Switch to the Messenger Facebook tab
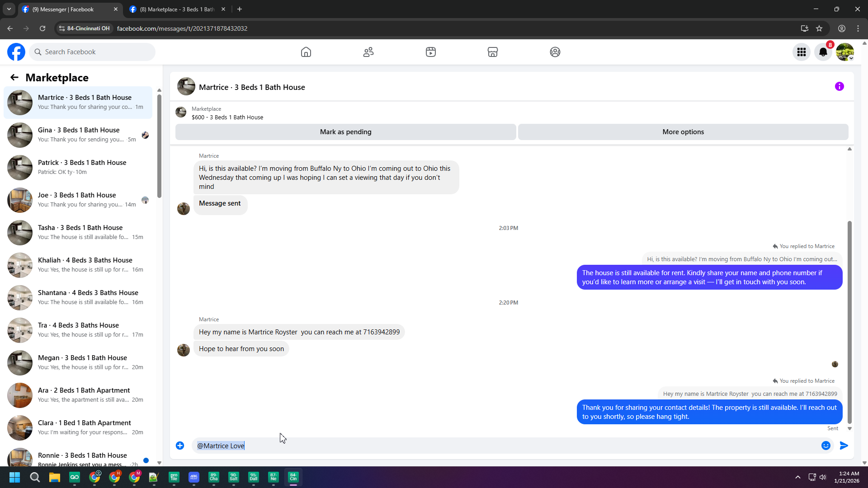 tap(71, 9)
